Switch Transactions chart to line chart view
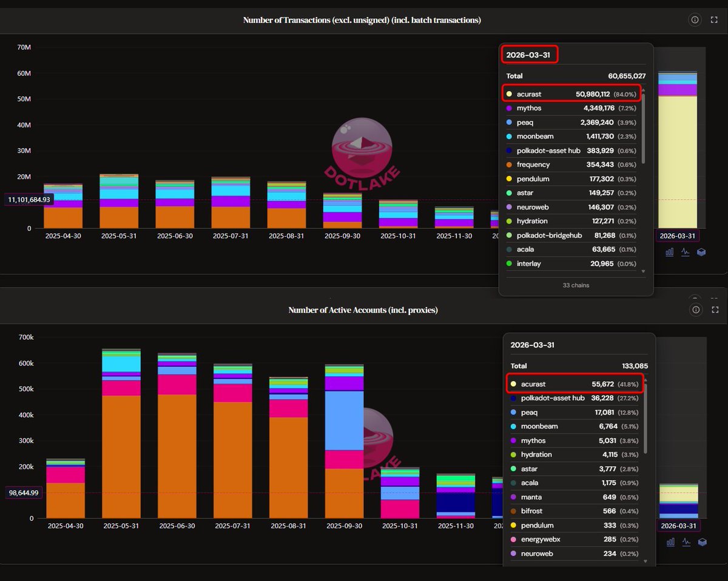The height and width of the screenshot is (581, 728). click(686, 252)
